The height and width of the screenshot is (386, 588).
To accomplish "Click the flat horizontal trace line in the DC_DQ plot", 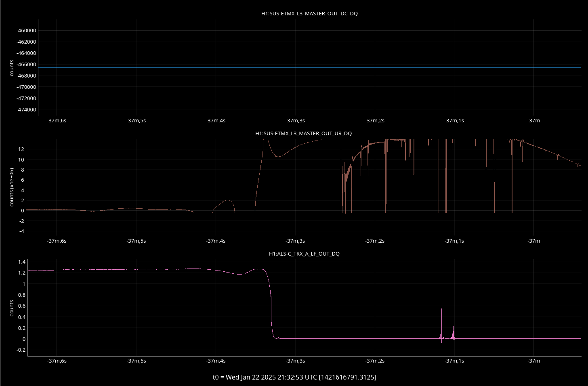I will tap(310, 67).
